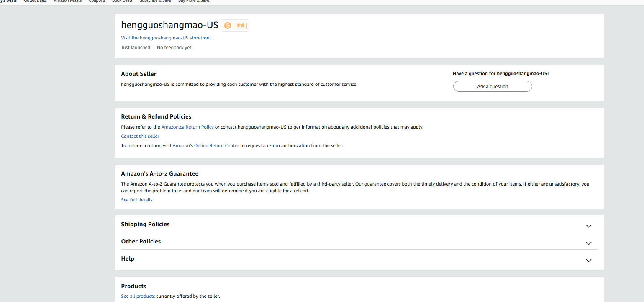
Task: Open the Amazon.ca Return Policy link
Action: click(187, 127)
